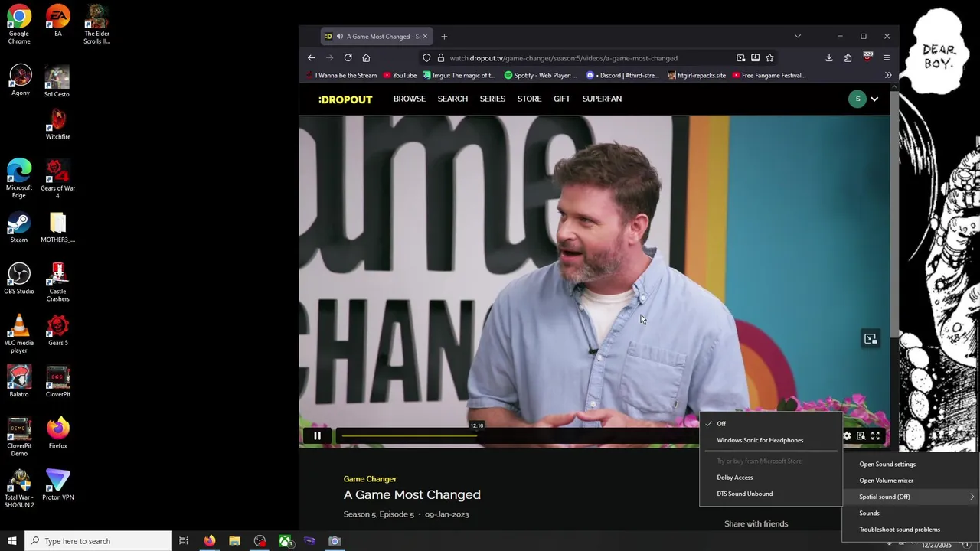Expand Spatial sound (Off) submenu
980x551 pixels.
[910, 497]
